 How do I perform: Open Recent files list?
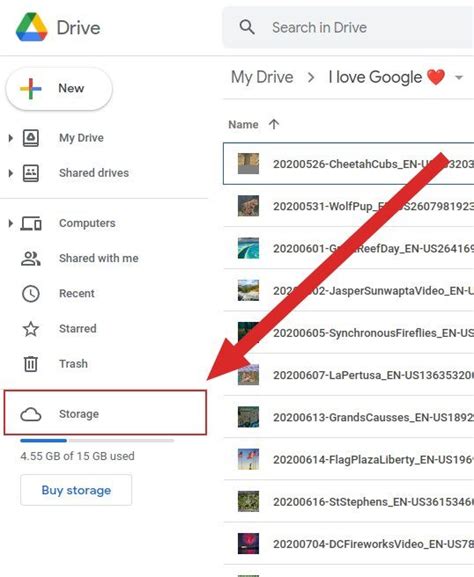pos(77,294)
